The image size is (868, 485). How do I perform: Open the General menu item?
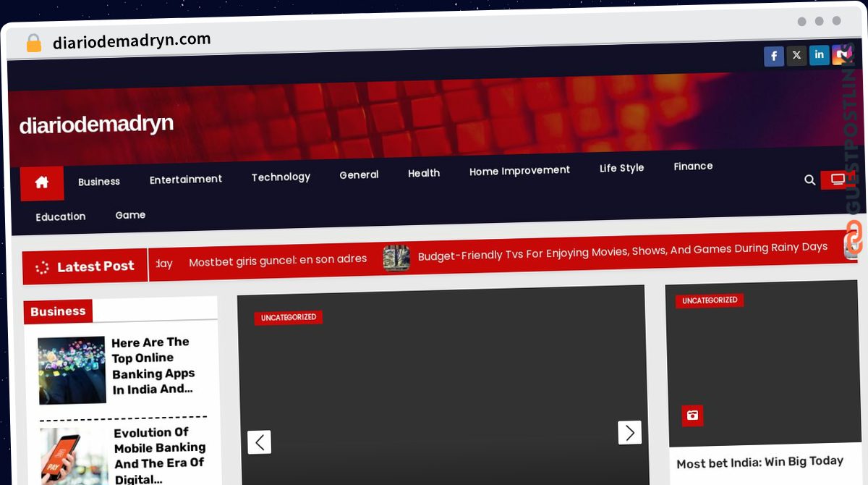359,174
